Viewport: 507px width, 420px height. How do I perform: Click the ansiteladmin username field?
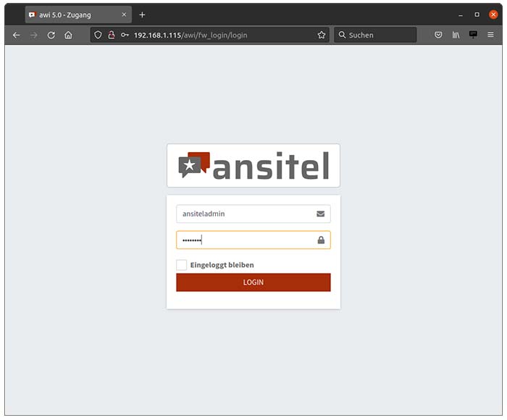click(253, 214)
